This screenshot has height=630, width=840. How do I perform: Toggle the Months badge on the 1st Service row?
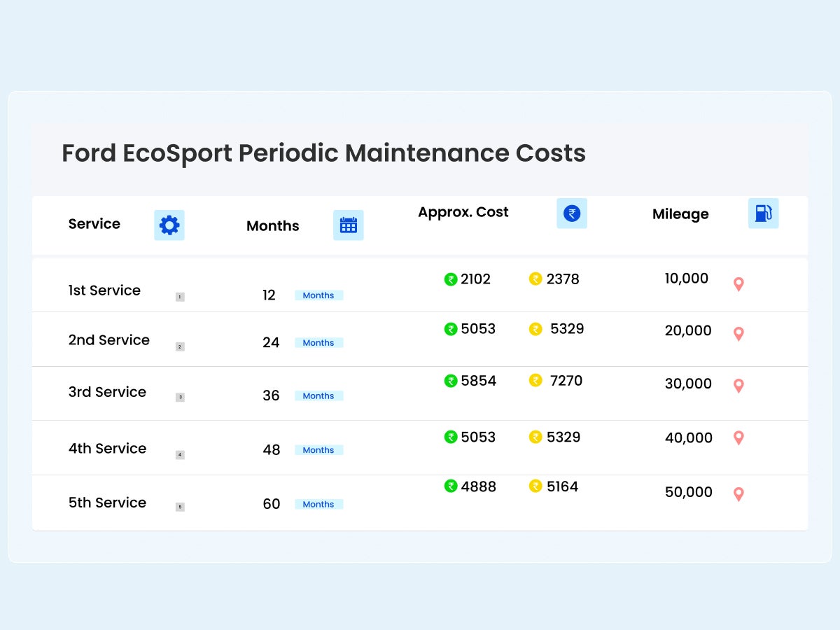click(318, 295)
